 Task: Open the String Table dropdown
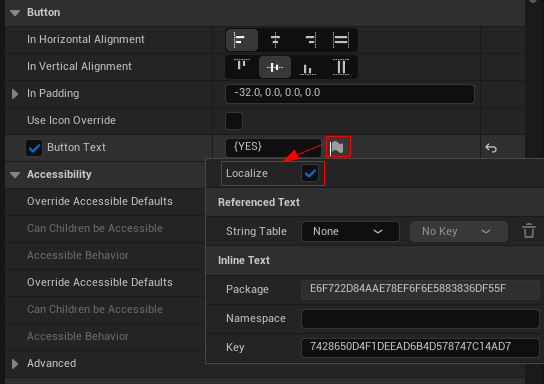click(350, 231)
